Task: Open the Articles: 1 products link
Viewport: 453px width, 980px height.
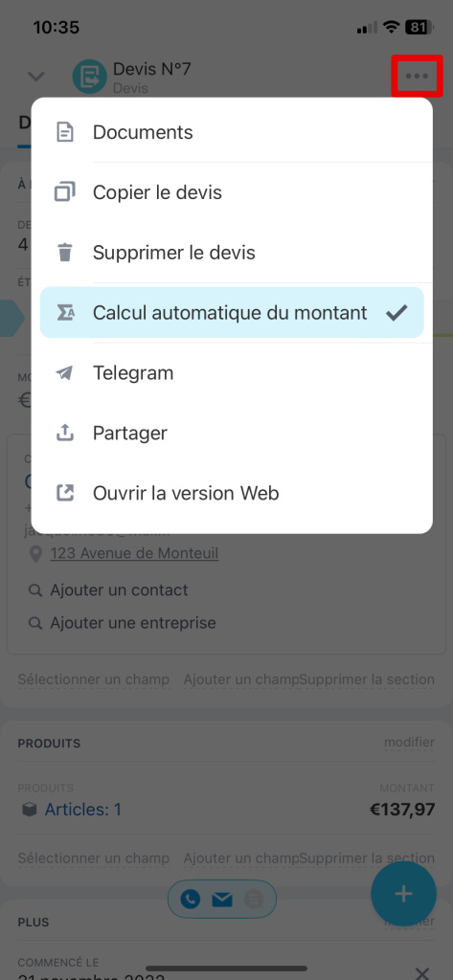Action: (x=83, y=810)
